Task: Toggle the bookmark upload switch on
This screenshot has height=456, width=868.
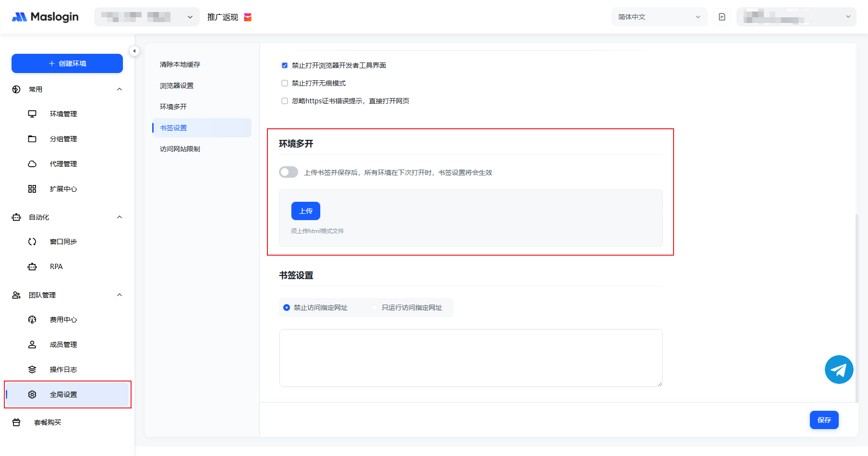Action: click(x=289, y=172)
